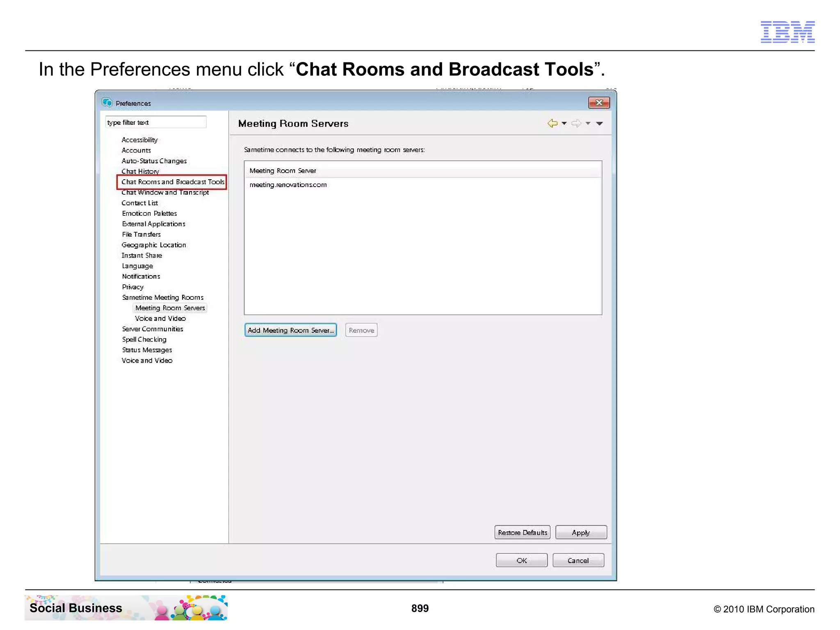This screenshot has width=840, height=630.
Task: Click the forward navigation arrow icon
Action: point(576,123)
